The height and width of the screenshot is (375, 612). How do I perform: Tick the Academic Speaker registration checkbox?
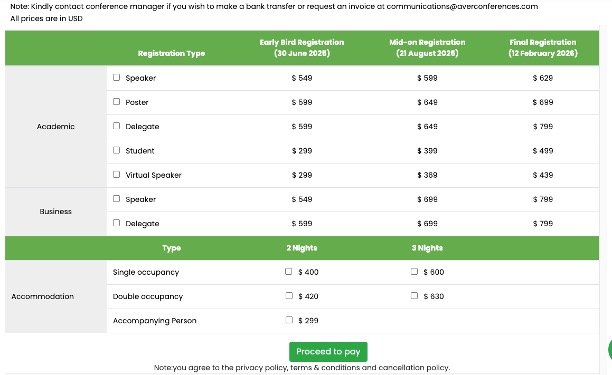click(x=116, y=77)
